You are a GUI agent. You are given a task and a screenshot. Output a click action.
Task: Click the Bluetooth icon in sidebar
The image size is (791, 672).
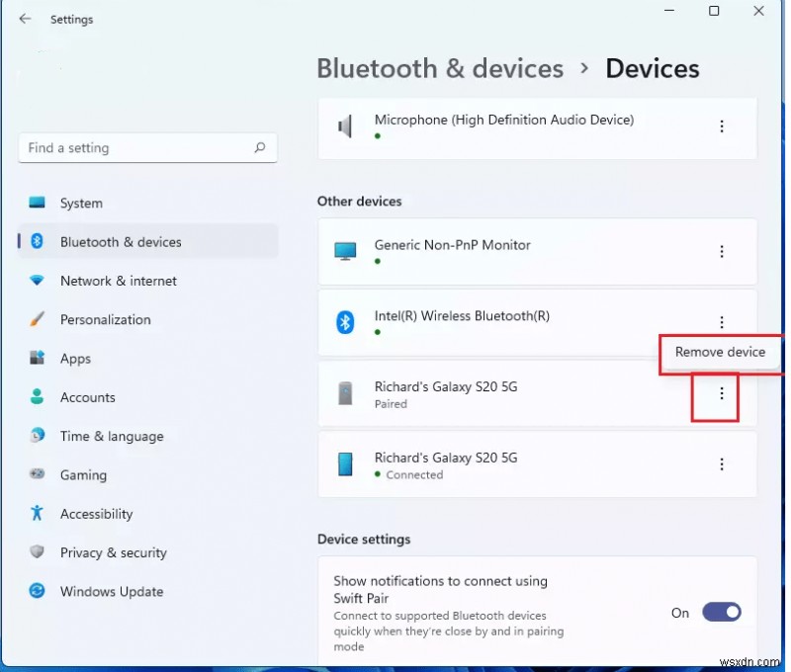tap(37, 241)
